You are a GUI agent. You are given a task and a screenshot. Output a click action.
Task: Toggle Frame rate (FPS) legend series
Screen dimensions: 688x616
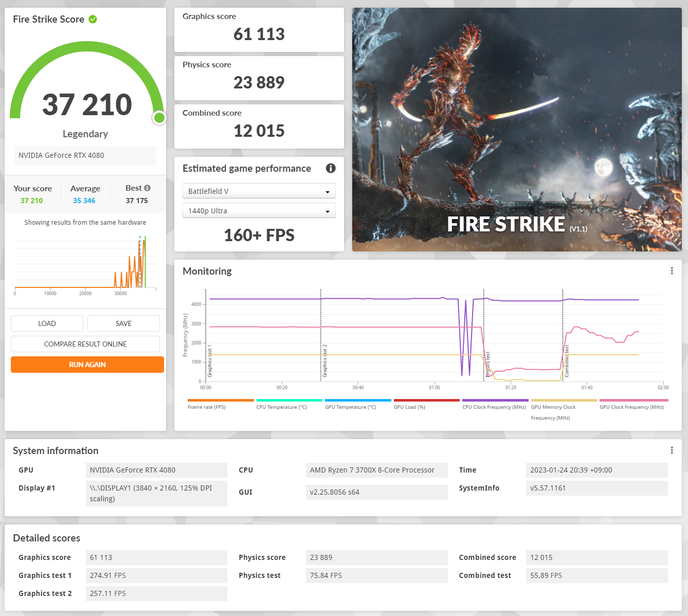[221, 404]
